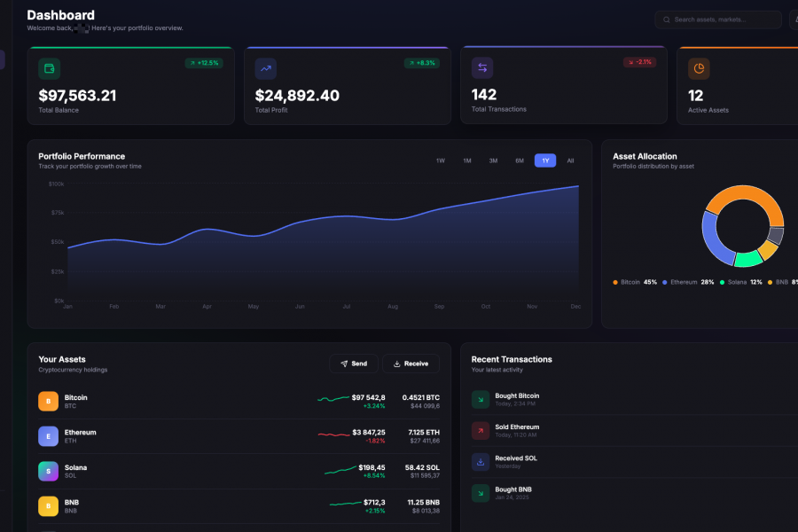
Task: Click the Send button
Action: pos(354,364)
